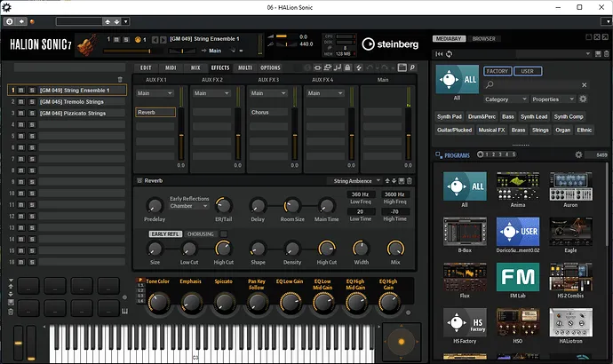Click the trash icon in MediaBay toolbar
Image resolution: width=613 pixels, height=364 pixels.
point(607,54)
